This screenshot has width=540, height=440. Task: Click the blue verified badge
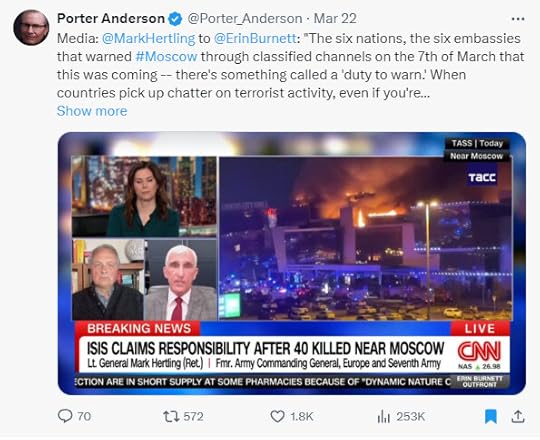click(x=175, y=19)
